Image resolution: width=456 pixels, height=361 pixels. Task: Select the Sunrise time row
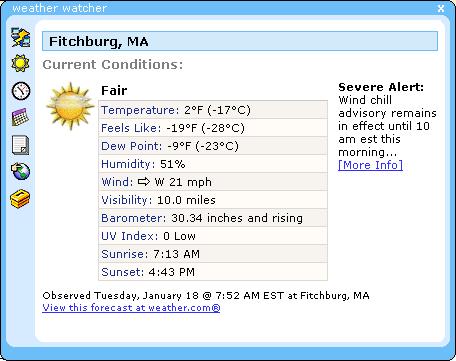(213, 254)
